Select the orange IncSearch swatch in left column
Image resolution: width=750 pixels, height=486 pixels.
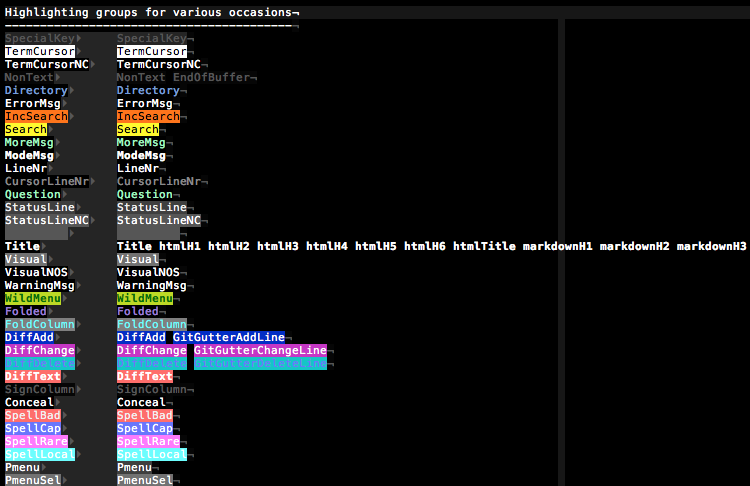36,117
